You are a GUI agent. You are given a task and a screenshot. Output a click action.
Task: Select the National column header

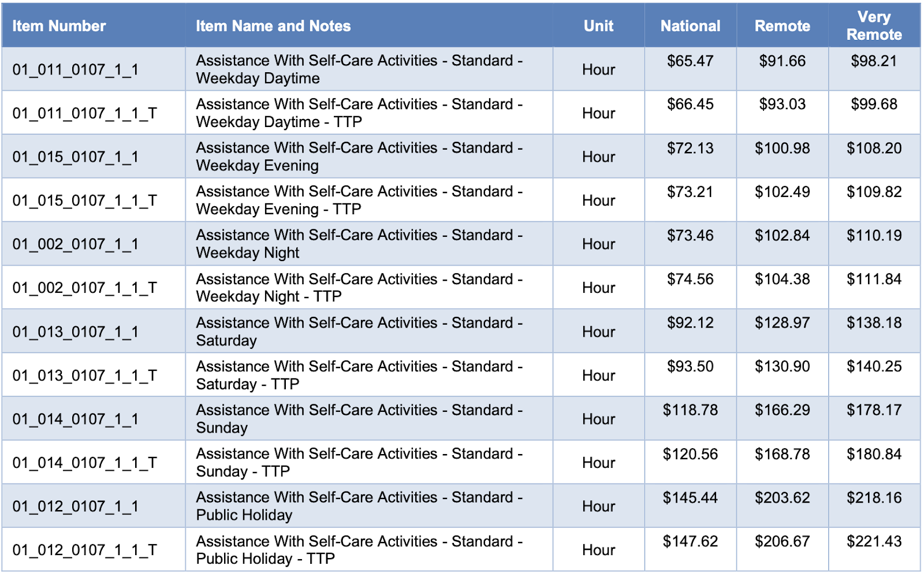[690, 26]
